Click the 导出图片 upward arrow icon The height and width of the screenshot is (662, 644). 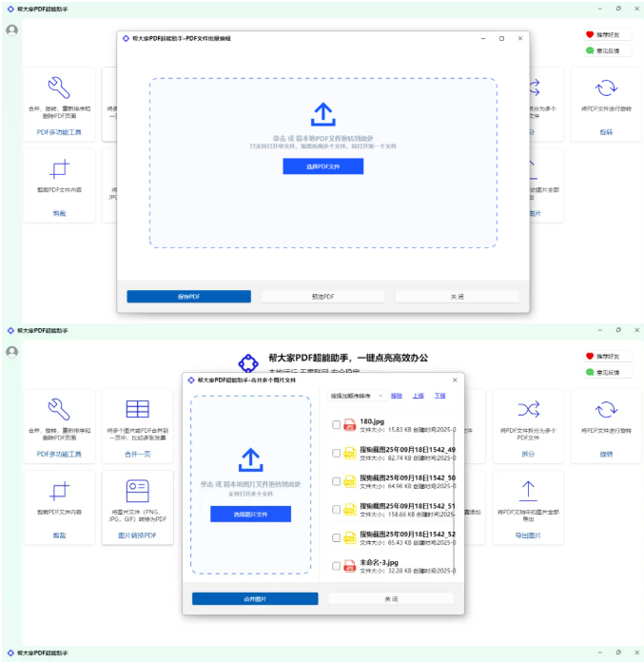[x=528, y=491]
